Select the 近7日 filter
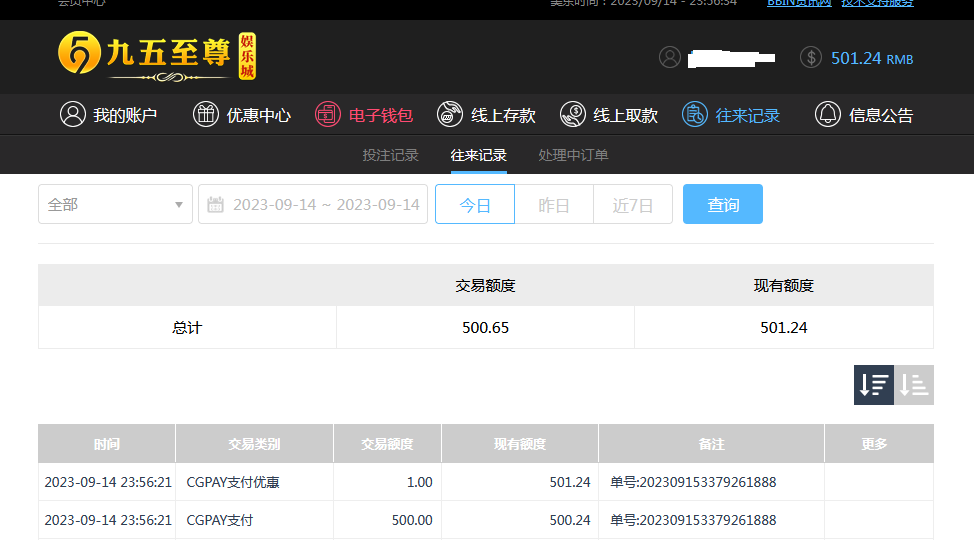This screenshot has width=974, height=540. point(633,204)
